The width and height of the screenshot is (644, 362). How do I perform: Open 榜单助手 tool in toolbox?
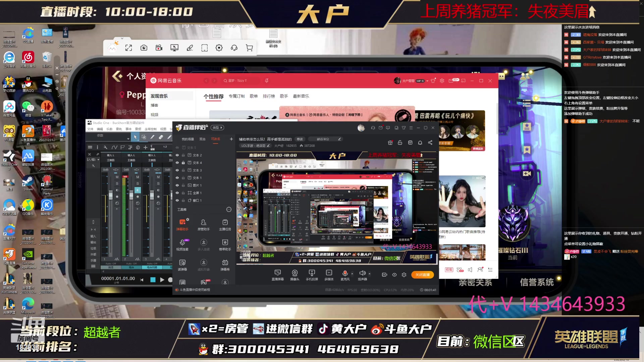[225, 244]
